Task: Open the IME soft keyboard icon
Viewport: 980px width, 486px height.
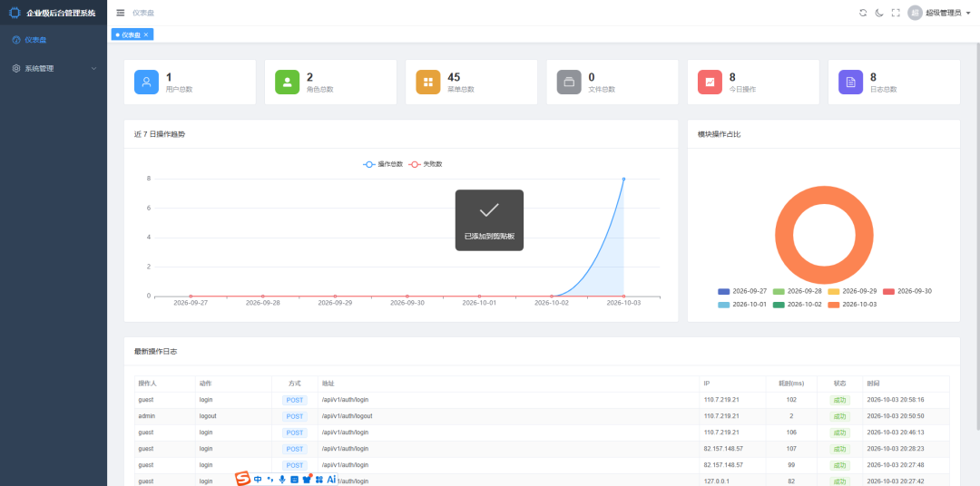Action: (294, 480)
